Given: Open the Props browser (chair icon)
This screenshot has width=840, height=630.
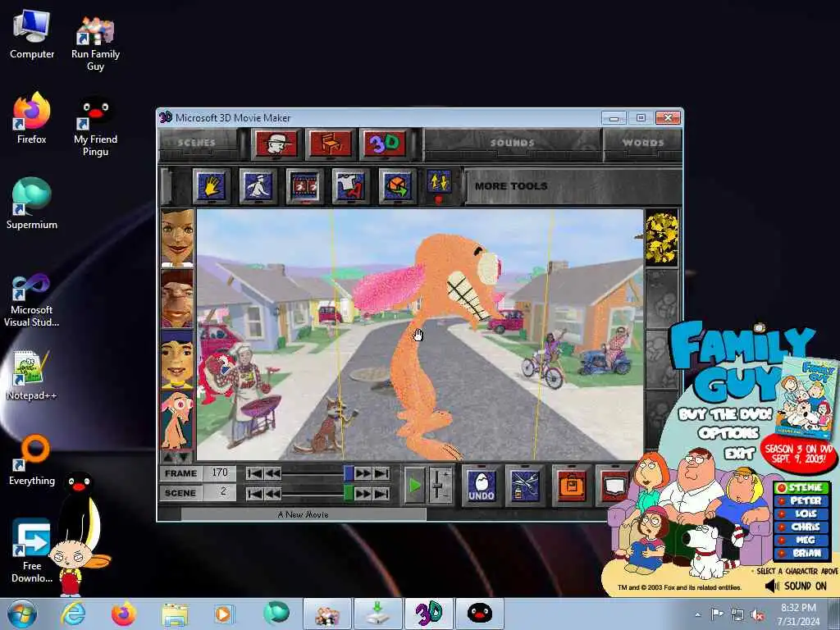Looking at the screenshot, I should tap(331, 143).
